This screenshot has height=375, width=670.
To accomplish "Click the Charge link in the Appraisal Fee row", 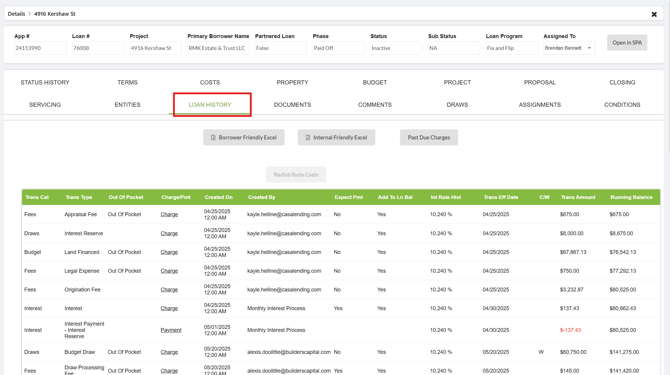I will pos(169,214).
